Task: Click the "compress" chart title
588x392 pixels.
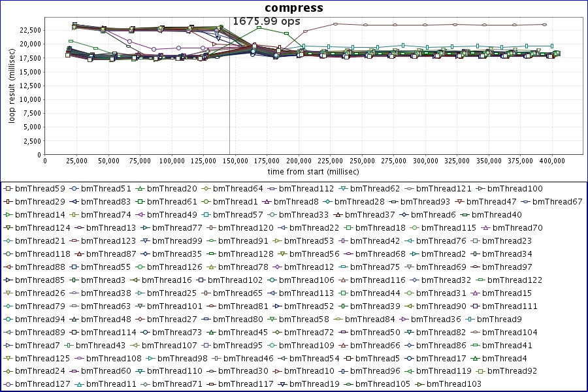Action: point(293,8)
